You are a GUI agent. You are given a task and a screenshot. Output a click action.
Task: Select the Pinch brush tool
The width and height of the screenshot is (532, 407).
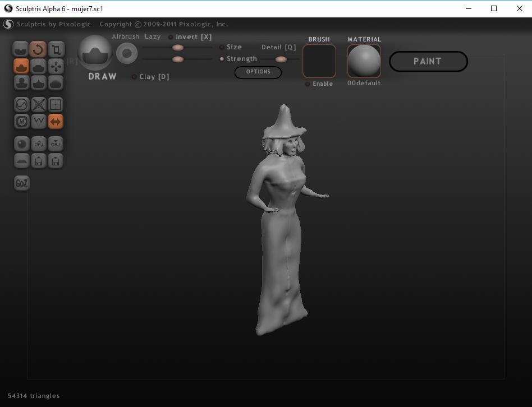tap(39, 82)
